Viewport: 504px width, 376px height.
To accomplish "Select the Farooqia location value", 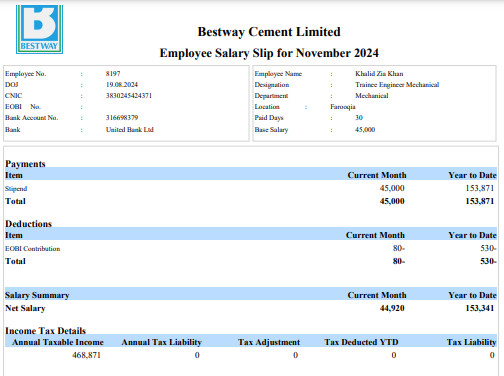I will [343, 107].
